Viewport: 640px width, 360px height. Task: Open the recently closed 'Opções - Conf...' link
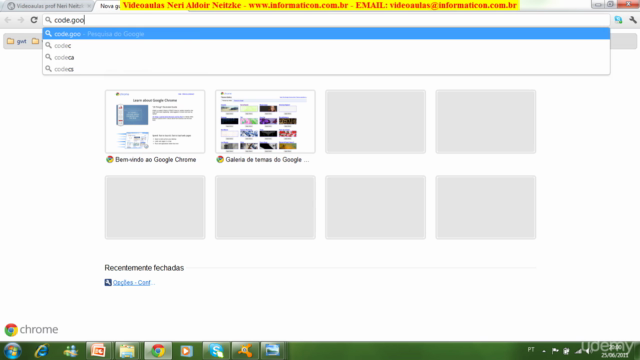(133, 282)
